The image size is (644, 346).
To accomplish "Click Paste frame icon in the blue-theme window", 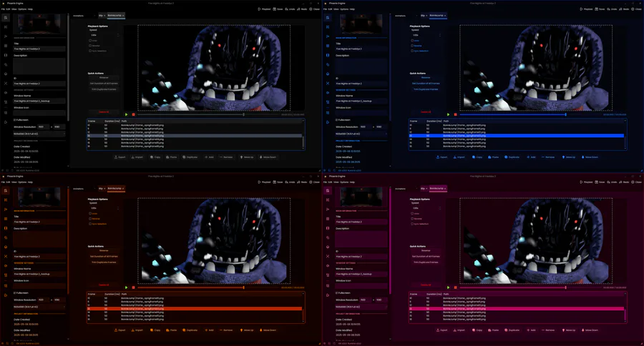I will pyautogui.click(x=489, y=157).
